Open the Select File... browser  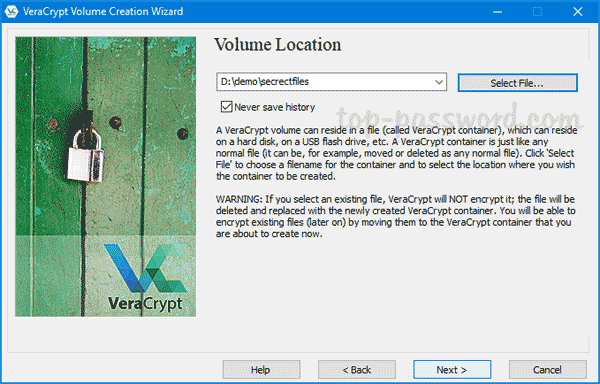[x=517, y=83]
